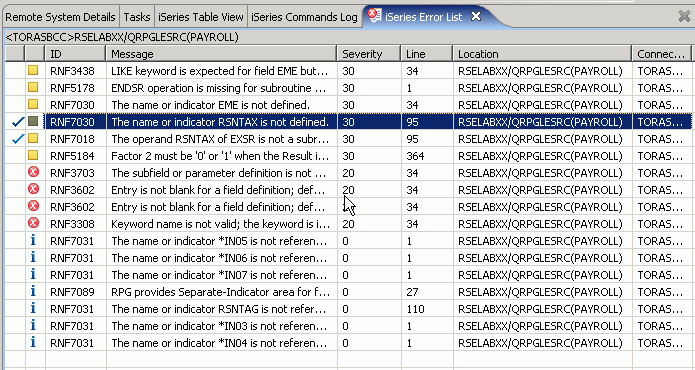Sort by the ID column header
The image size is (695, 370).
[x=75, y=54]
